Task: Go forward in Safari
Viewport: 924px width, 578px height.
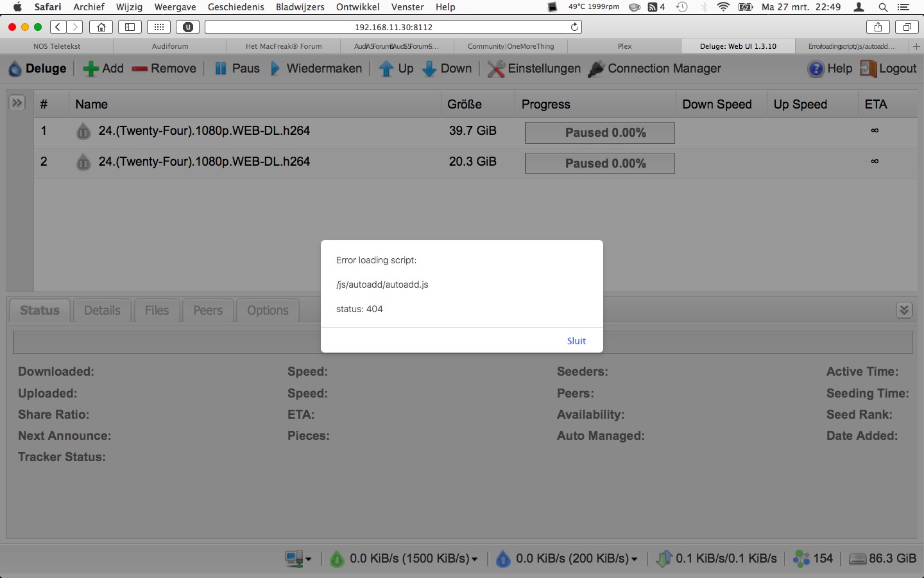Action: click(75, 27)
